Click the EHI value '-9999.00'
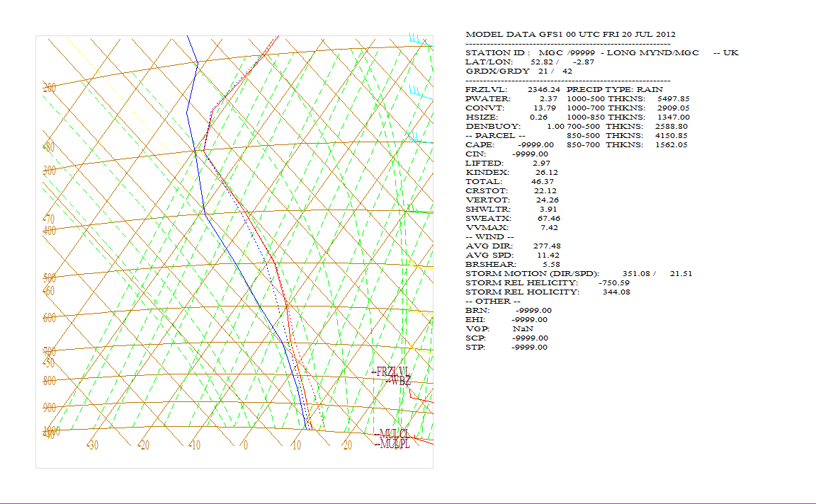Screen dimensions: 816x504 [530, 320]
